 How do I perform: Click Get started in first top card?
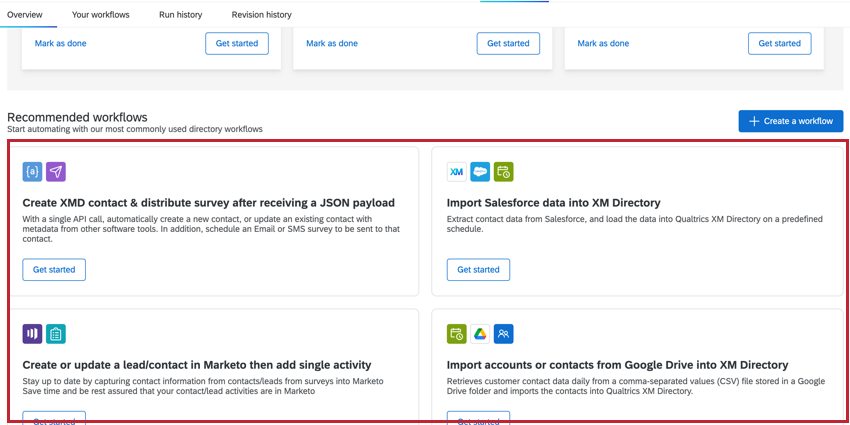[237, 43]
